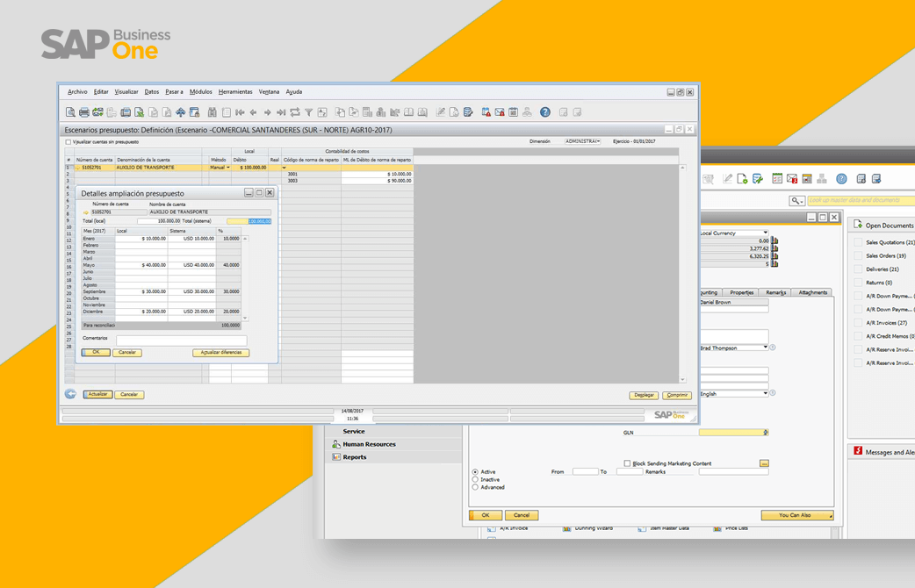This screenshot has height=588, width=915.
Task: Select the Advanced radio button
Action: [475, 487]
